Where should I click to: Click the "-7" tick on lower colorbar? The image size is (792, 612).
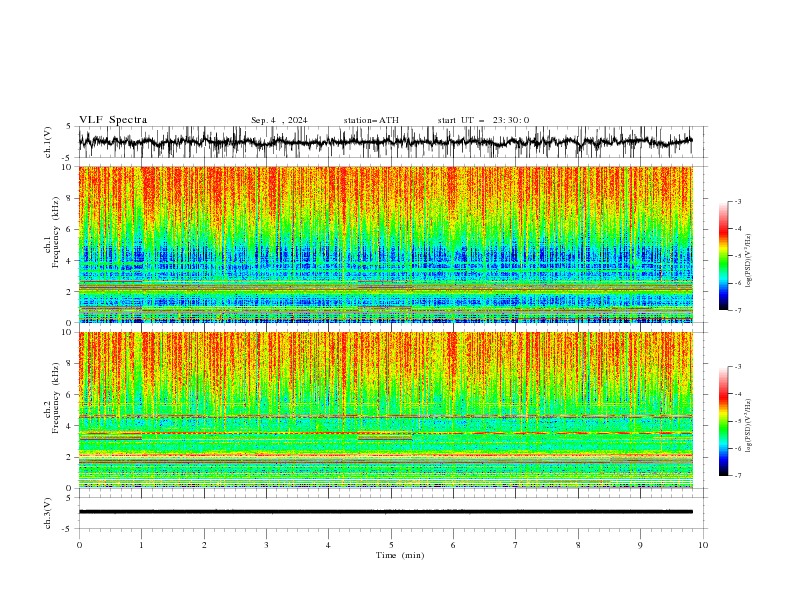737,476
